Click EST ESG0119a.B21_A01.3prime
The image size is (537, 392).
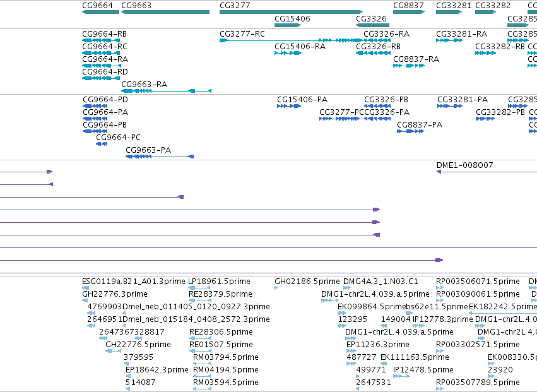(85, 288)
